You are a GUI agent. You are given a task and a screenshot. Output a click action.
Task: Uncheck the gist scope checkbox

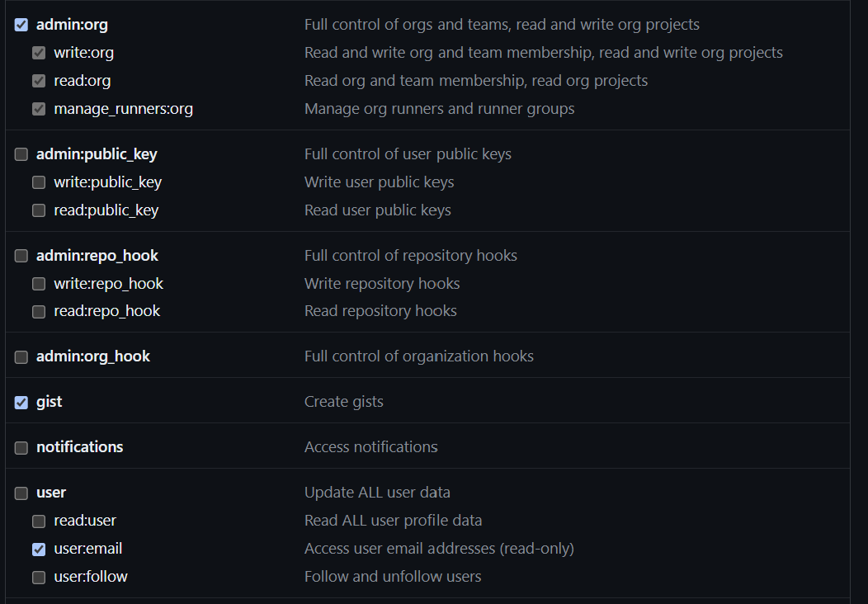pyautogui.click(x=21, y=402)
